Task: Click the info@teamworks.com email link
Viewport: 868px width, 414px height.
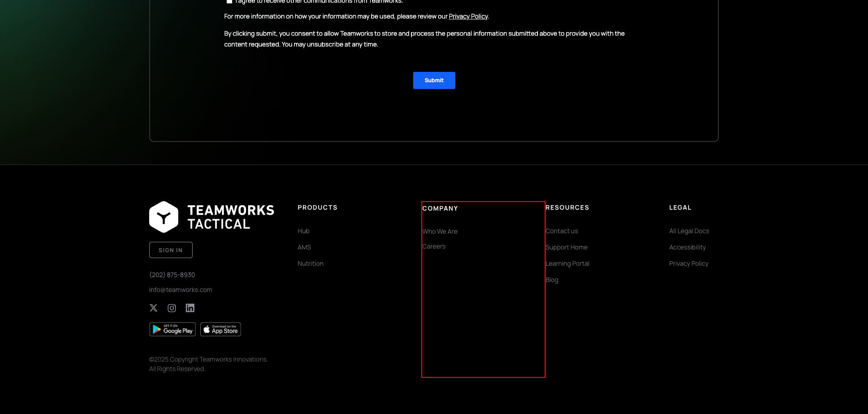Action: pos(180,290)
